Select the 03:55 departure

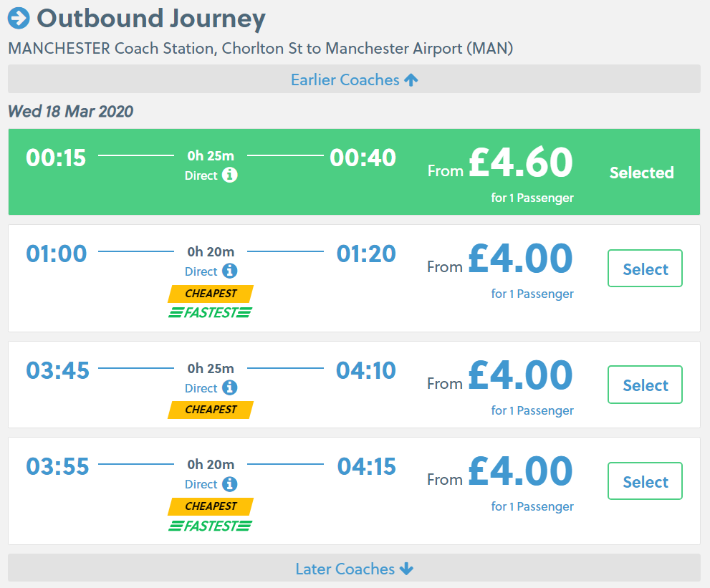click(x=645, y=481)
